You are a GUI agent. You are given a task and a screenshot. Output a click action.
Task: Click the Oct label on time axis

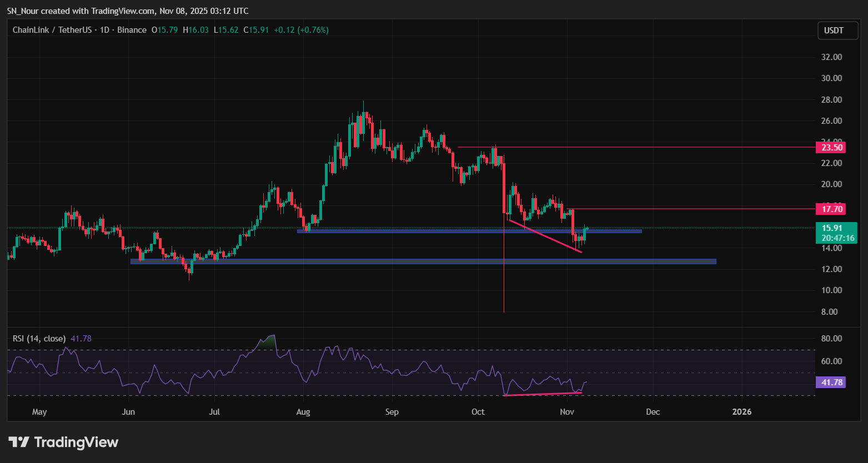tap(478, 412)
